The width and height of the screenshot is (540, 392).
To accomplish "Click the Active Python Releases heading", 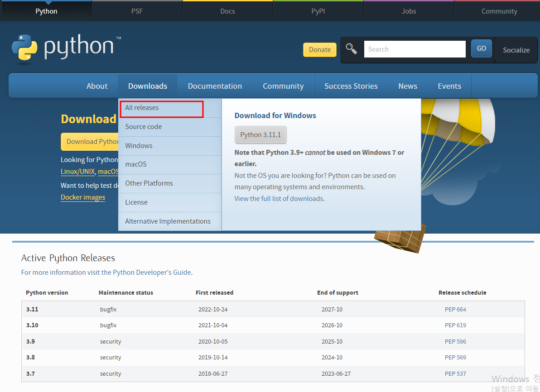I will pyautogui.click(x=68, y=258).
